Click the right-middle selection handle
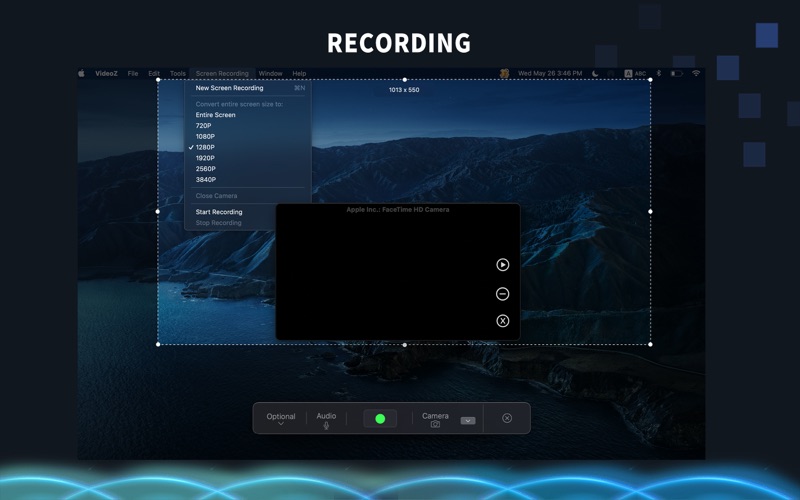This screenshot has width=800, height=500. pos(650,211)
